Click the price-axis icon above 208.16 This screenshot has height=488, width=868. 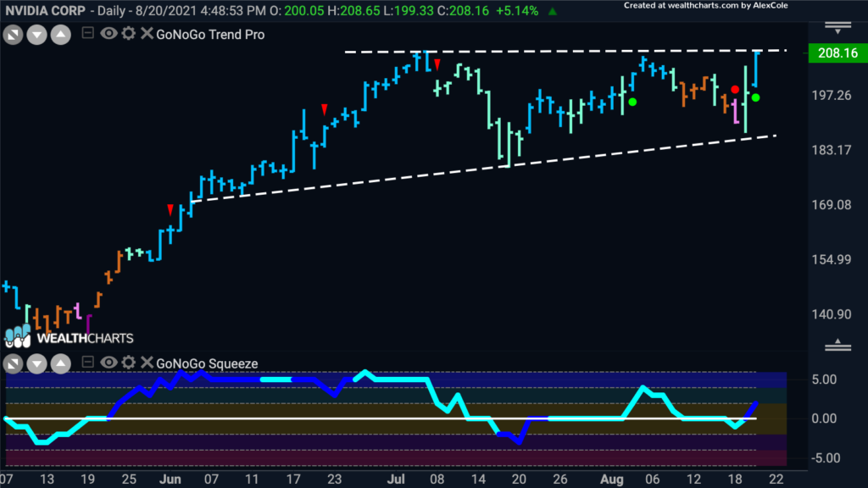(x=837, y=28)
